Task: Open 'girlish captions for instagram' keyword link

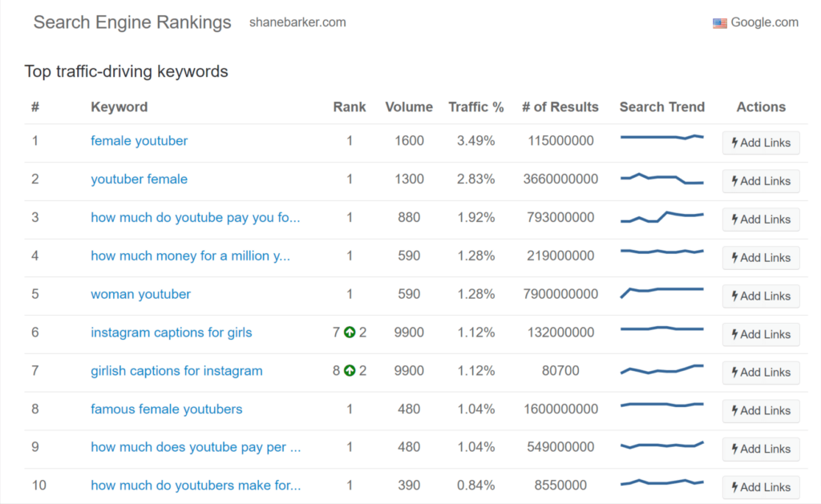Action: coord(176,370)
